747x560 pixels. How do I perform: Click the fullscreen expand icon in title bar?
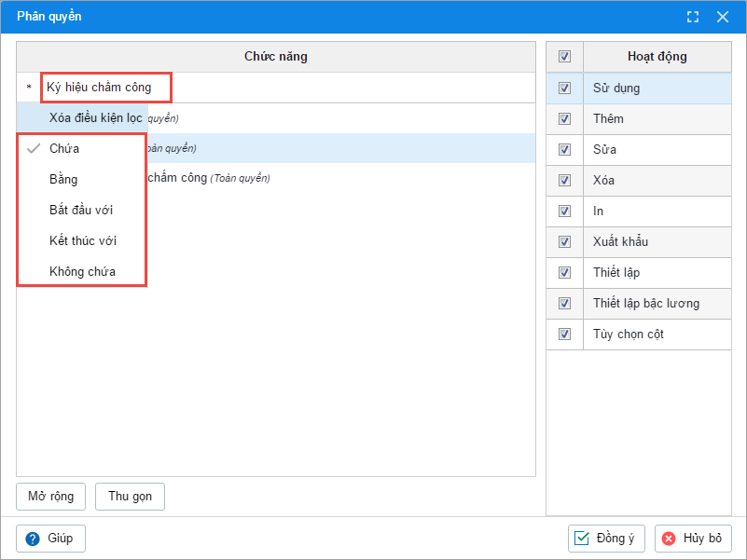click(x=693, y=17)
